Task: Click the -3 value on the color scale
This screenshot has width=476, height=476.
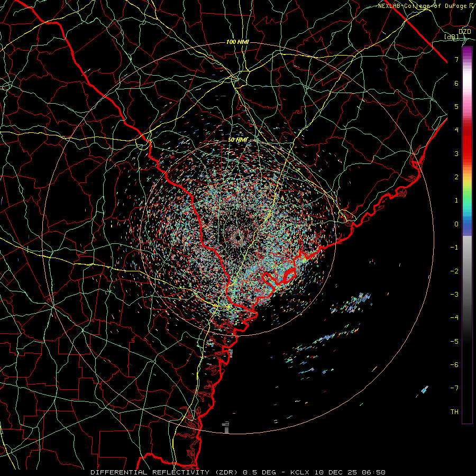Action: tap(454, 295)
